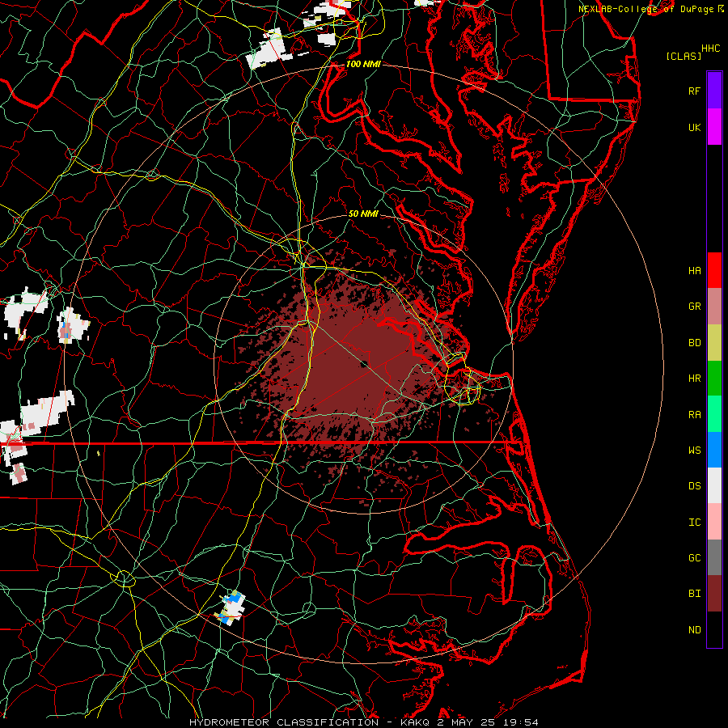Click the DS legend label
This screenshot has height=728, width=728.
(695, 486)
